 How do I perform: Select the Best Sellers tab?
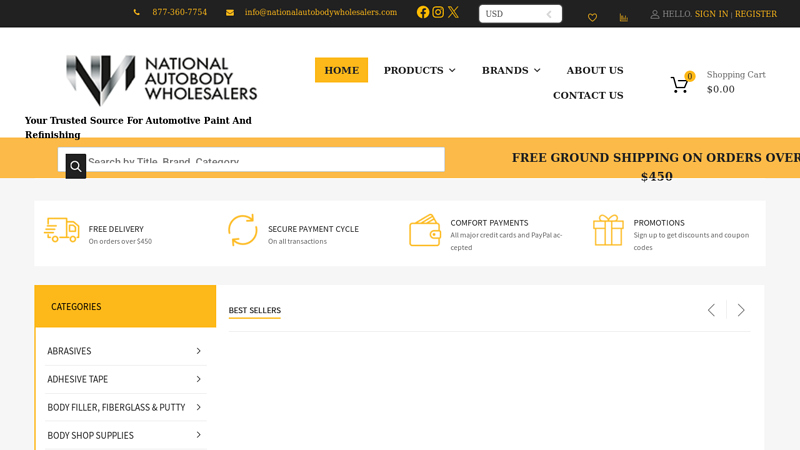tap(255, 310)
